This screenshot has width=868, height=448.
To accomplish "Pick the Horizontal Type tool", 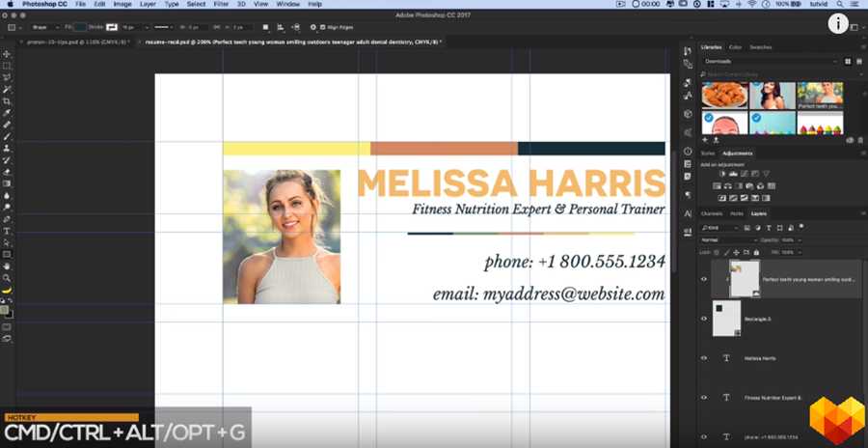I will pyautogui.click(x=7, y=231).
